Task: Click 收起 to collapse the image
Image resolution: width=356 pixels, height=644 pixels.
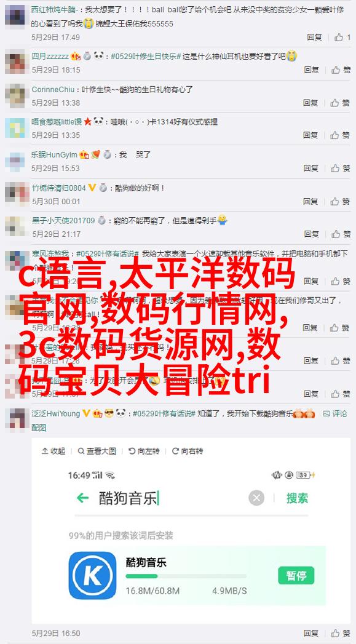Action: point(53,451)
